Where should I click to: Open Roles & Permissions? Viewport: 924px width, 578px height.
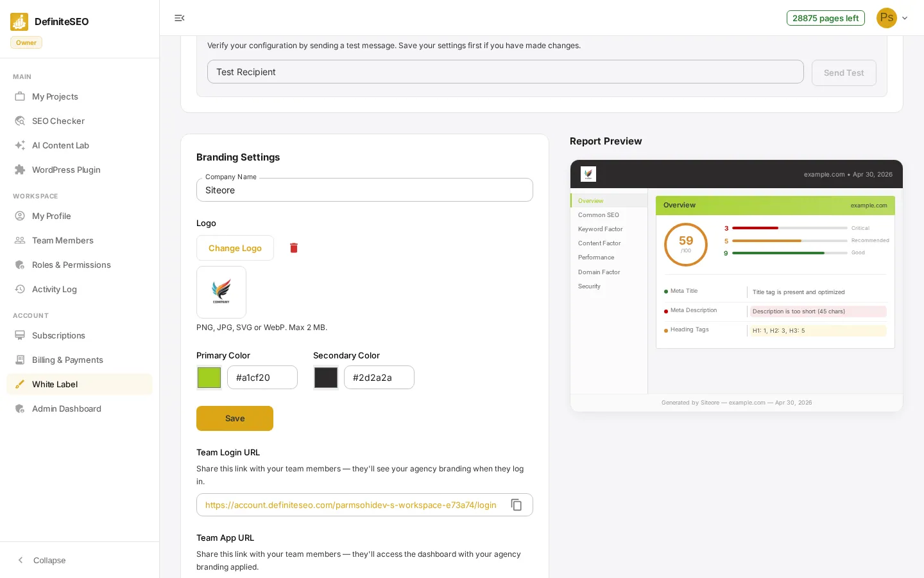[x=80, y=265]
